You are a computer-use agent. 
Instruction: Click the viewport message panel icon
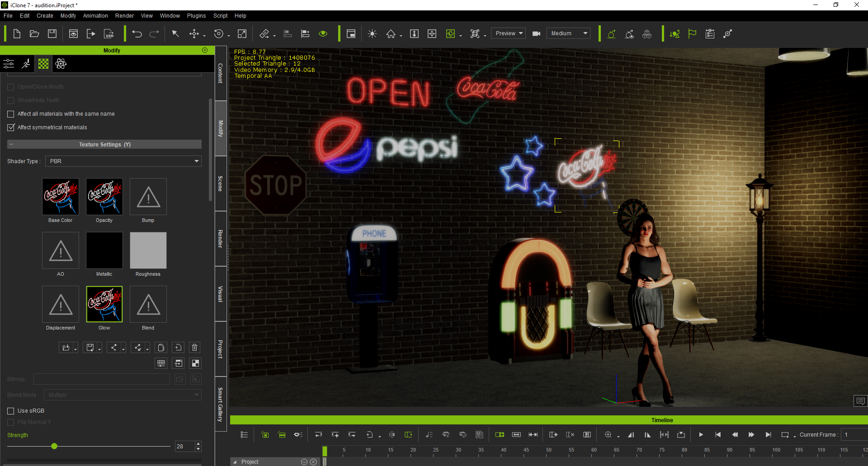[860, 401]
